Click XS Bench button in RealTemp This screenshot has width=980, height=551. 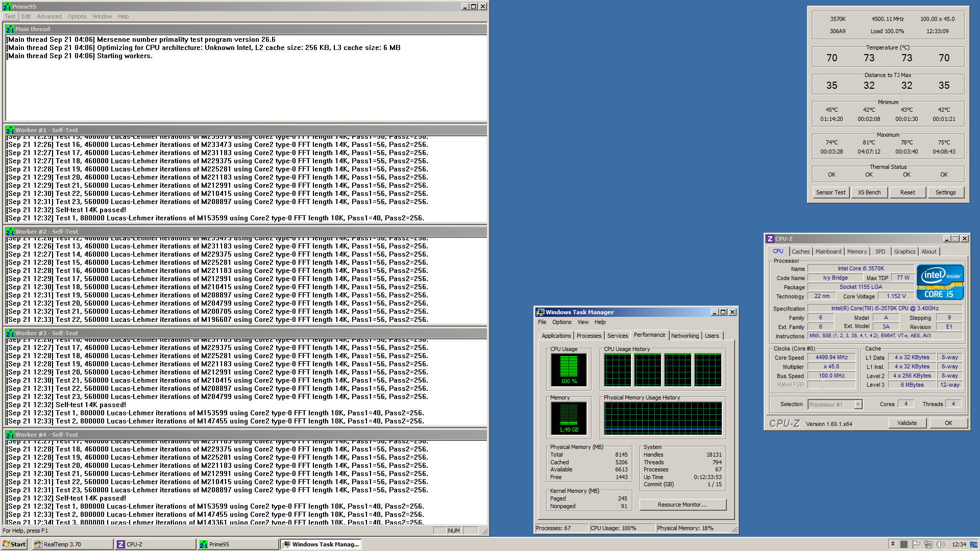(x=869, y=192)
